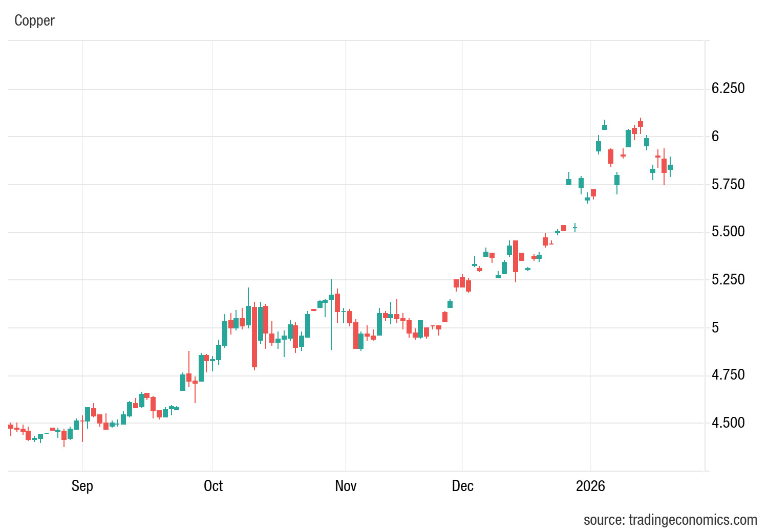This screenshot has height=532, width=768.
Task: Click the 5 price level label
Action: [x=715, y=327]
